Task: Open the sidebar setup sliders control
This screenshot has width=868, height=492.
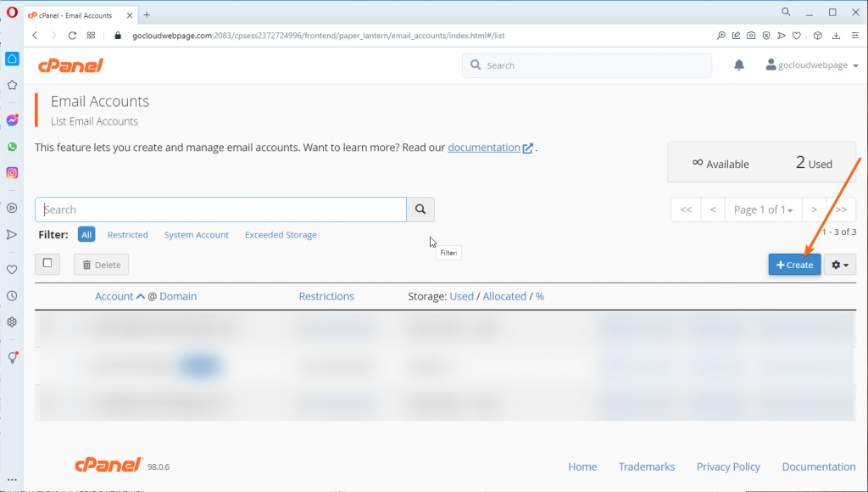Action: (854, 36)
